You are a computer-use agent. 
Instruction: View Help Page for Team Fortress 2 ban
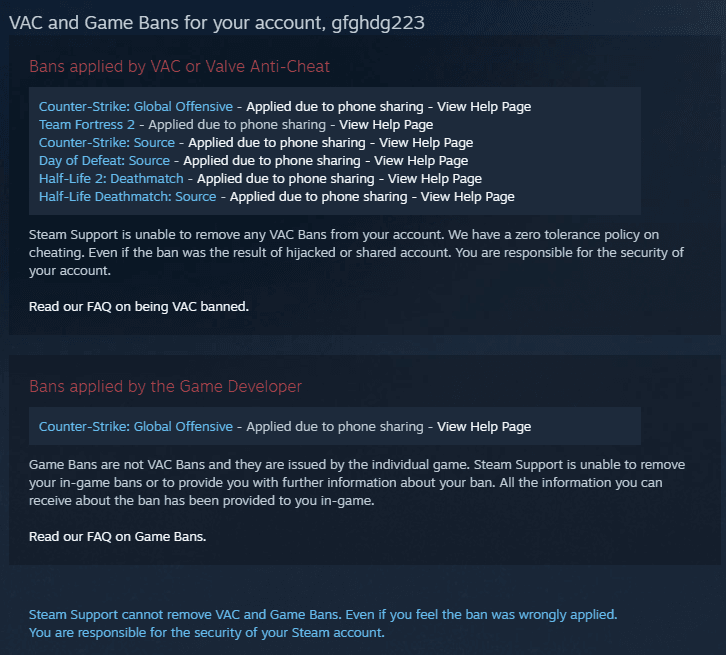coord(386,125)
